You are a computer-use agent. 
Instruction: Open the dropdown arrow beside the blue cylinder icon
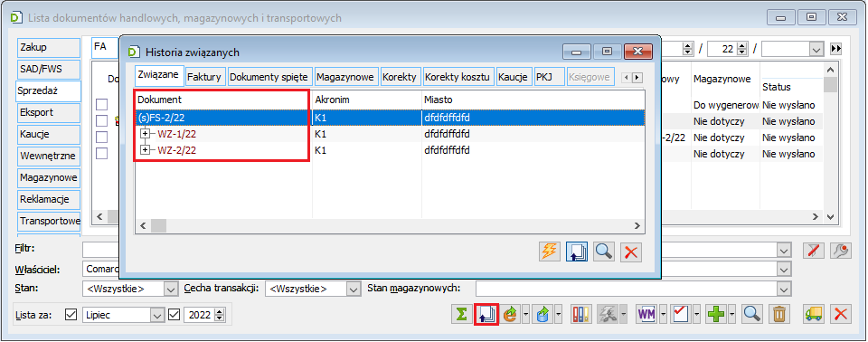coord(559,314)
